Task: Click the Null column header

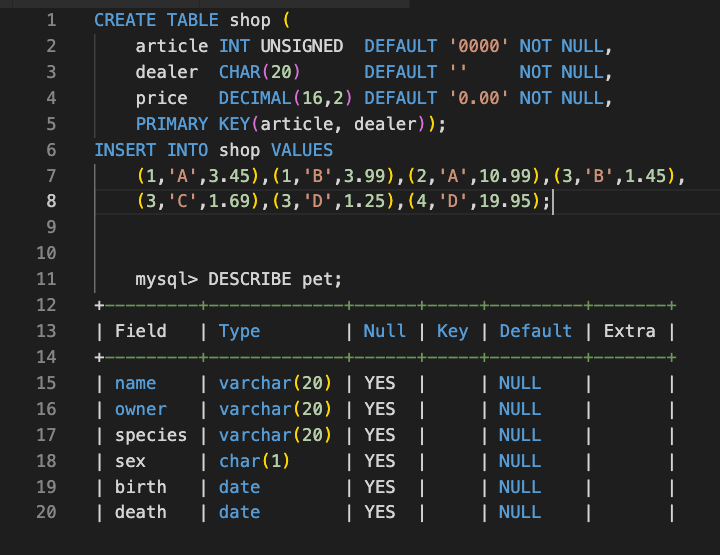Action: pyautogui.click(x=385, y=331)
